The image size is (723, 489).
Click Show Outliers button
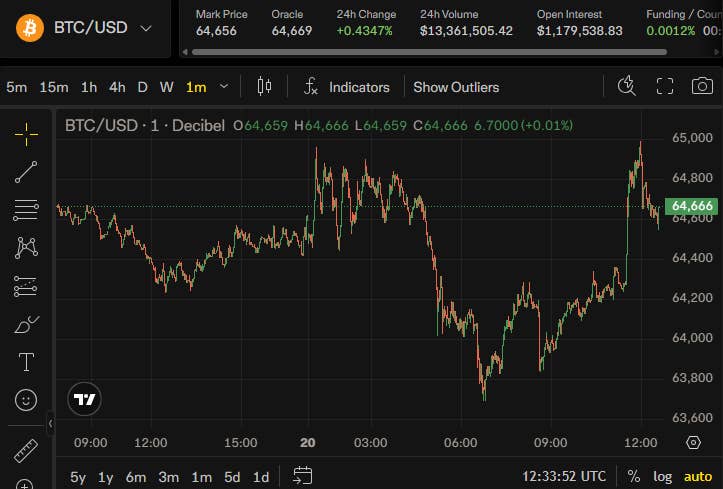tap(456, 87)
